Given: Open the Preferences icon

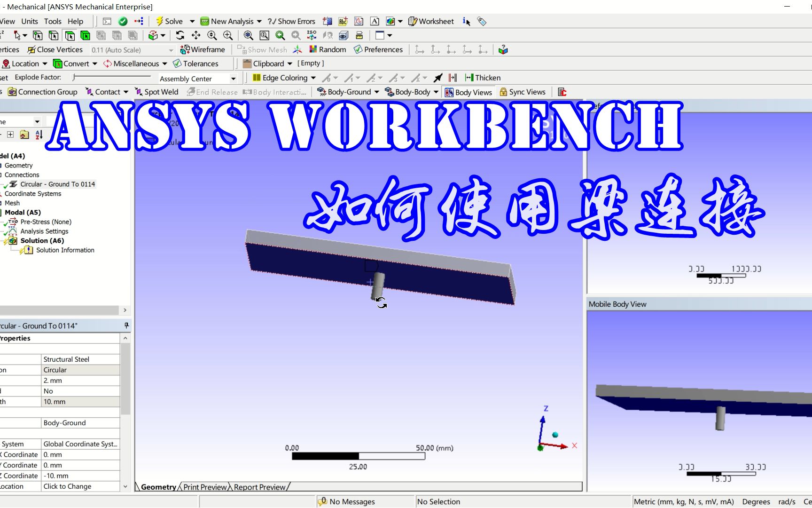Looking at the screenshot, I should tap(378, 49).
